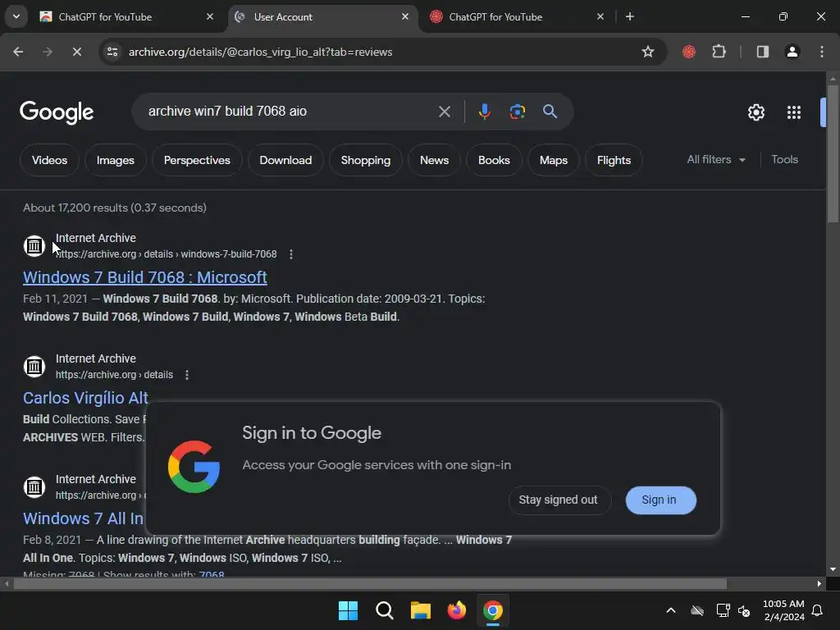Screen dimensions: 840x630
Task: Click the address bar URL
Action: 260,52
